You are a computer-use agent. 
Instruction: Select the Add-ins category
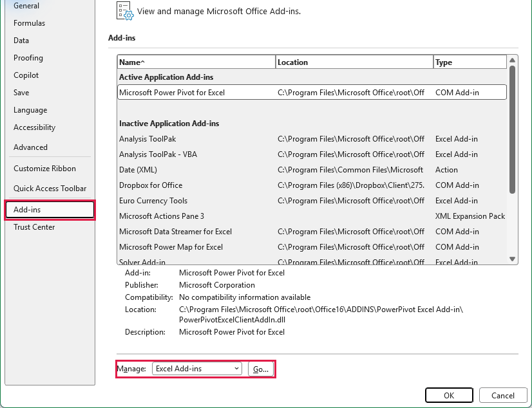coord(50,210)
